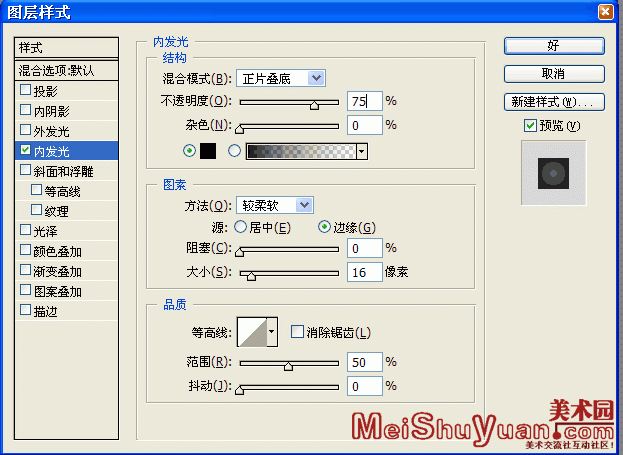The height and width of the screenshot is (455, 623).
Task: Click the style preview thumbnail
Action: pyautogui.click(x=553, y=173)
